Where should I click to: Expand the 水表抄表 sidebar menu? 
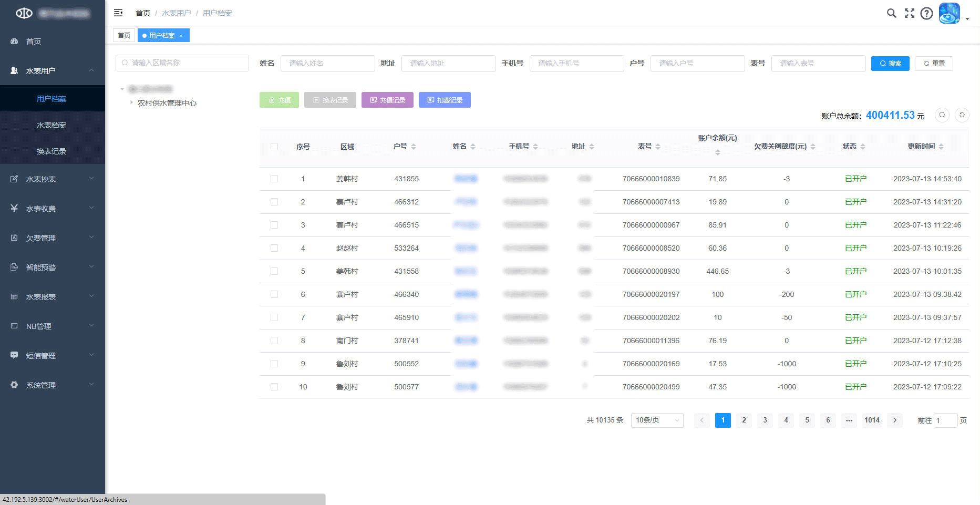coord(53,179)
